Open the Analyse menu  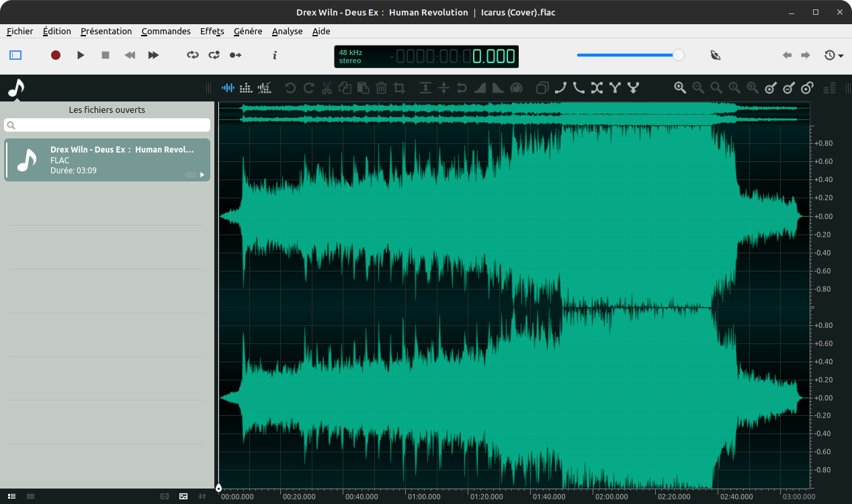point(287,31)
